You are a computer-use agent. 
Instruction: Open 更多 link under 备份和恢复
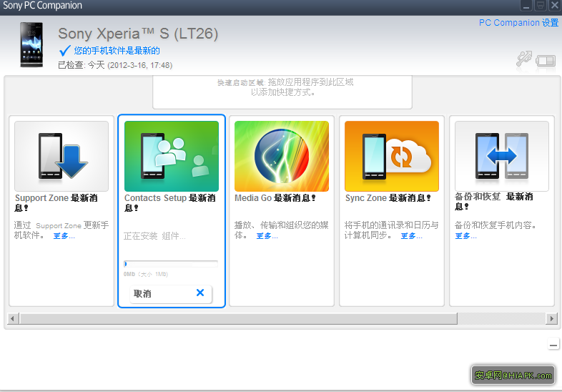tap(465, 236)
